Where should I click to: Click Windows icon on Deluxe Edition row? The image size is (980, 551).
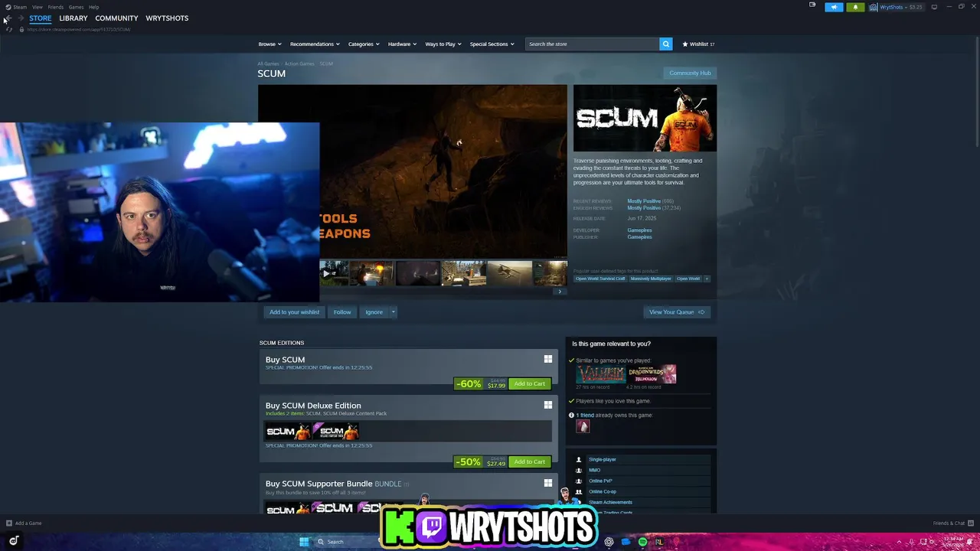pos(547,405)
